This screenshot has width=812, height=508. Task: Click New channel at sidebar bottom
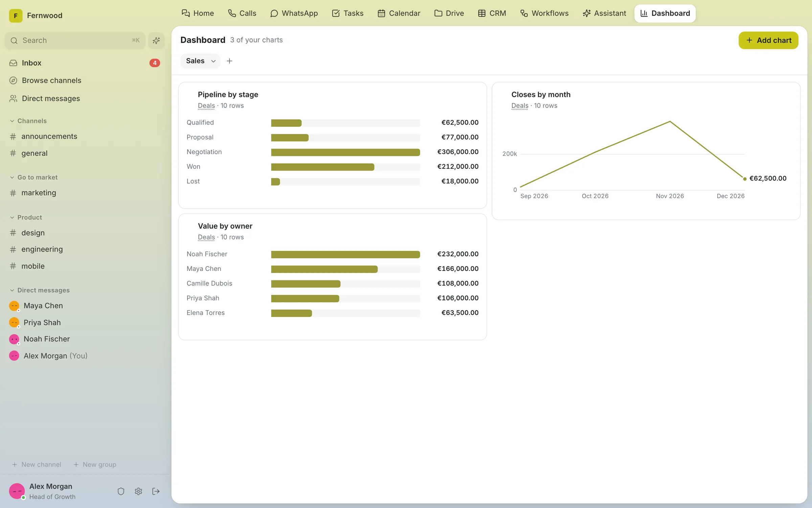point(37,465)
